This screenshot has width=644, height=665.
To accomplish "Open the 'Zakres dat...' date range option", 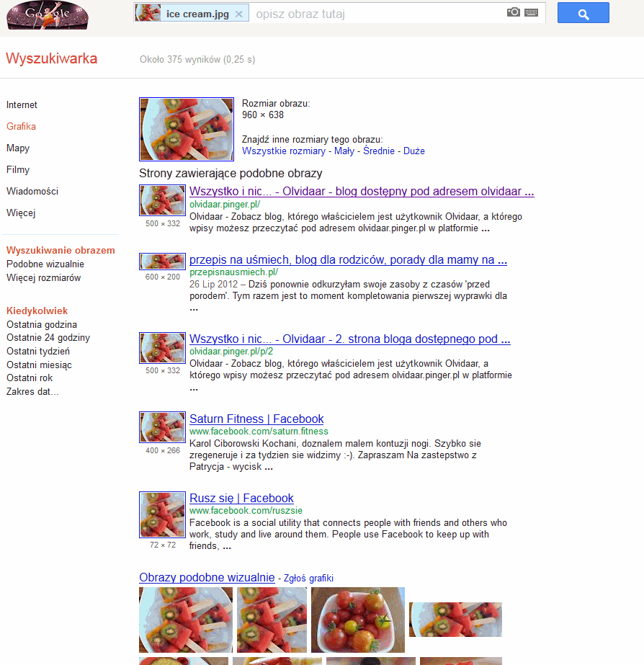I will pyautogui.click(x=32, y=391).
